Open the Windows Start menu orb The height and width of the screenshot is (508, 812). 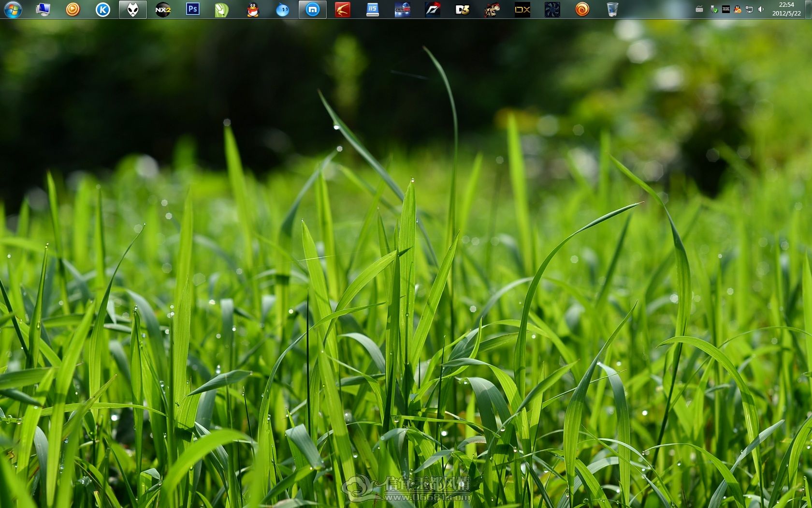(x=13, y=9)
